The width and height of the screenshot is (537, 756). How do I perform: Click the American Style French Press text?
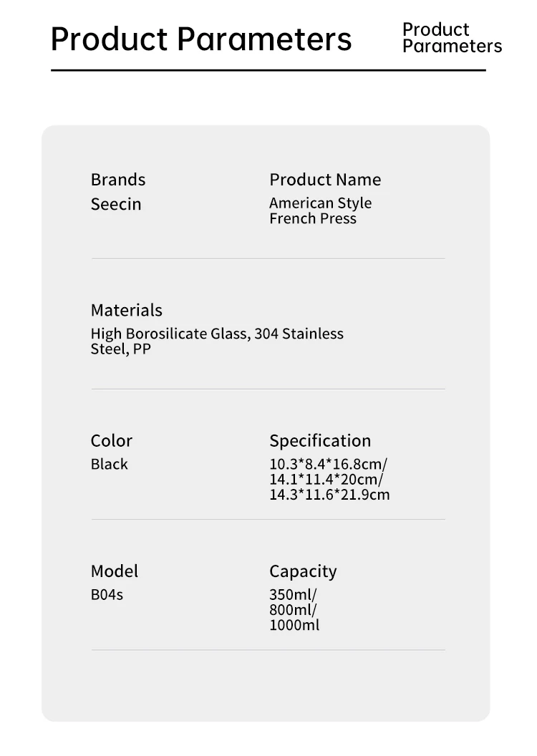320,210
